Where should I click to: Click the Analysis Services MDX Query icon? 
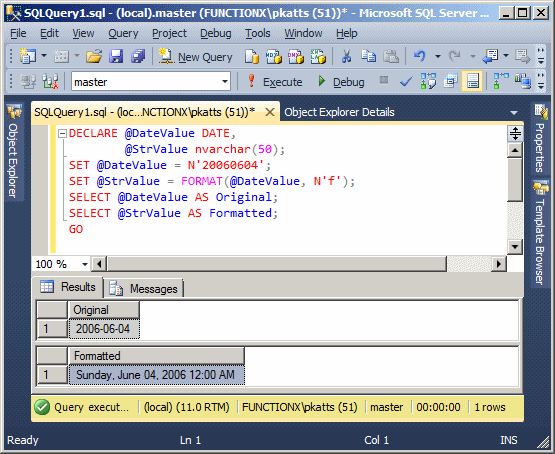tap(274, 56)
